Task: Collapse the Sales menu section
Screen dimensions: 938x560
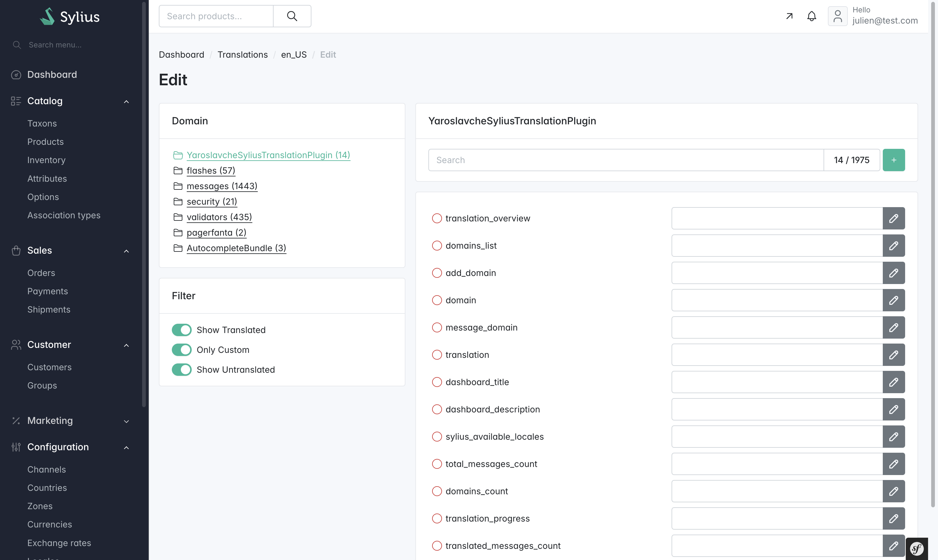Action: [x=127, y=251]
